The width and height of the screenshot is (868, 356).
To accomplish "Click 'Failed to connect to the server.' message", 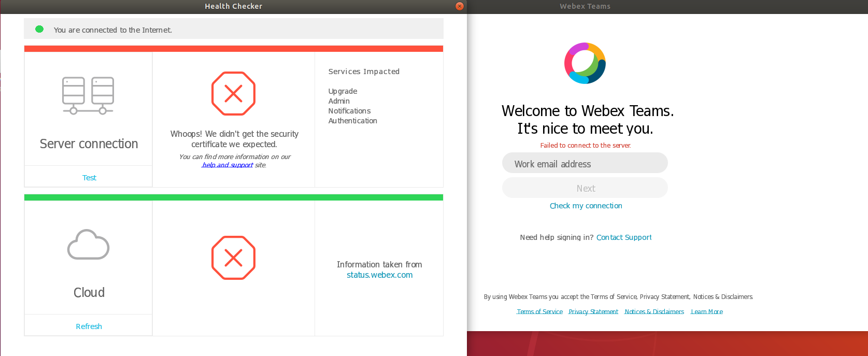I will click(x=586, y=146).
